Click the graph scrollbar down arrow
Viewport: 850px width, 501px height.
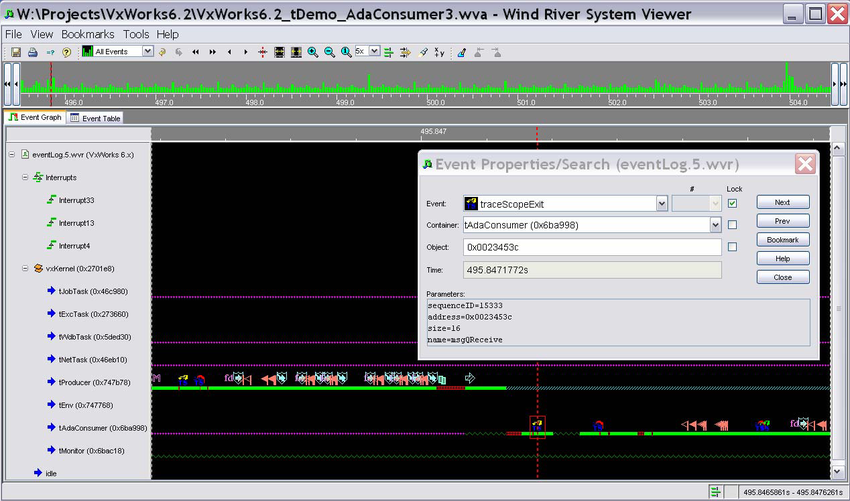tap(837, 471)
